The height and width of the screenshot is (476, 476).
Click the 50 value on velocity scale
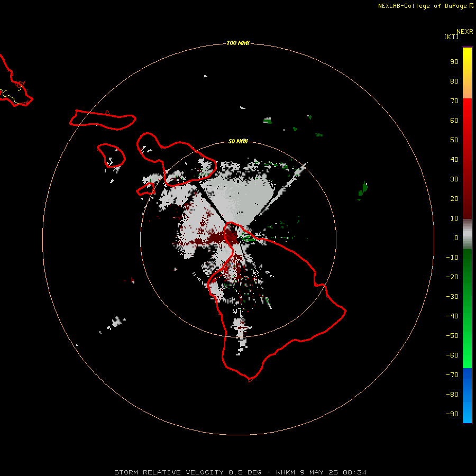tap(454, 140)
